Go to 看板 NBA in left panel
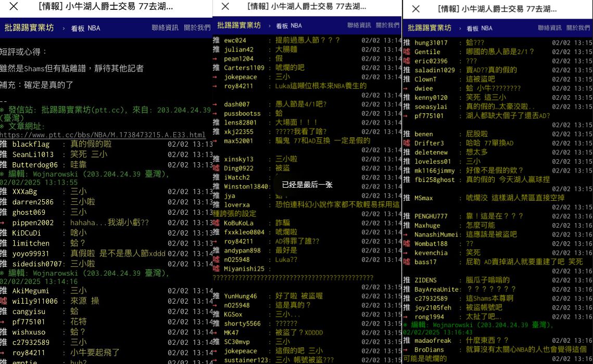Image resolution: width=593 pixels, height=364 pixels. tap(85, 29)
